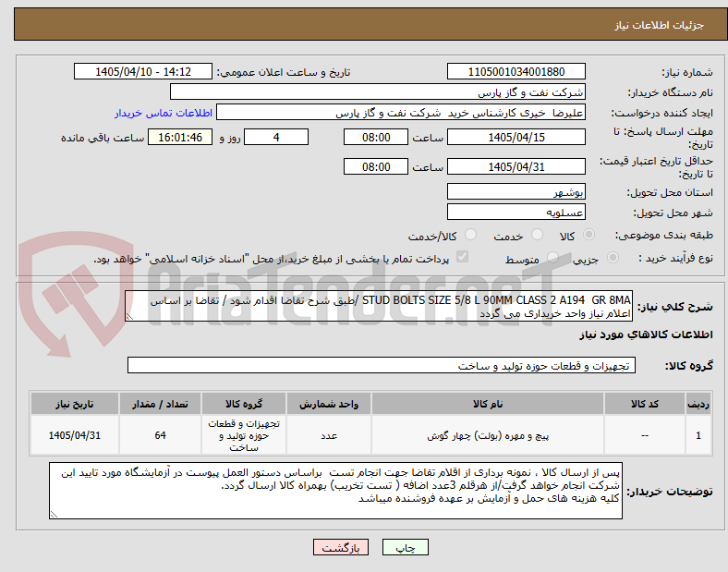Screen dimensions: 728x572
Task: Click the ردیف column header
Action: point(698,404)
